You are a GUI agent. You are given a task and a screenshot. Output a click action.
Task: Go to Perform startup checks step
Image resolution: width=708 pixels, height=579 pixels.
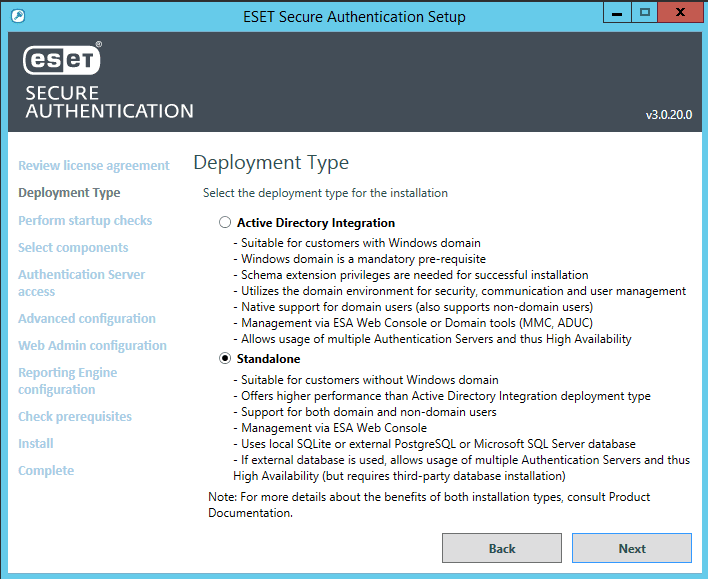[85, 220]
